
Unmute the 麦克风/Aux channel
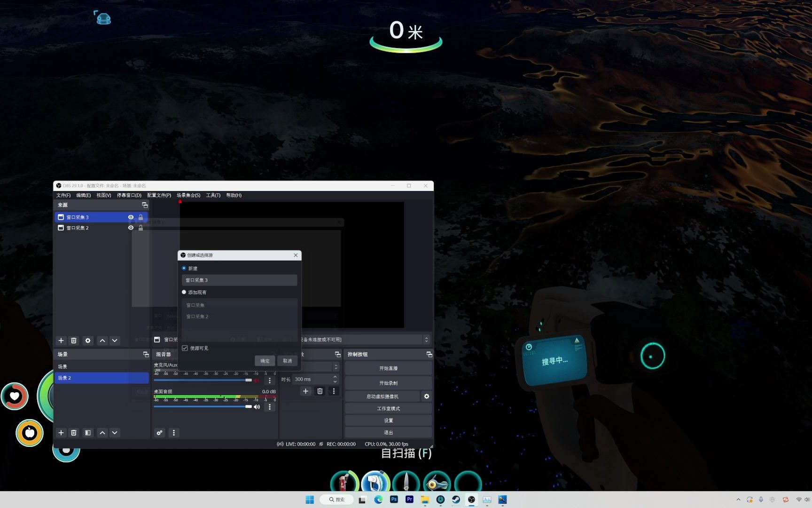(257, 380)
